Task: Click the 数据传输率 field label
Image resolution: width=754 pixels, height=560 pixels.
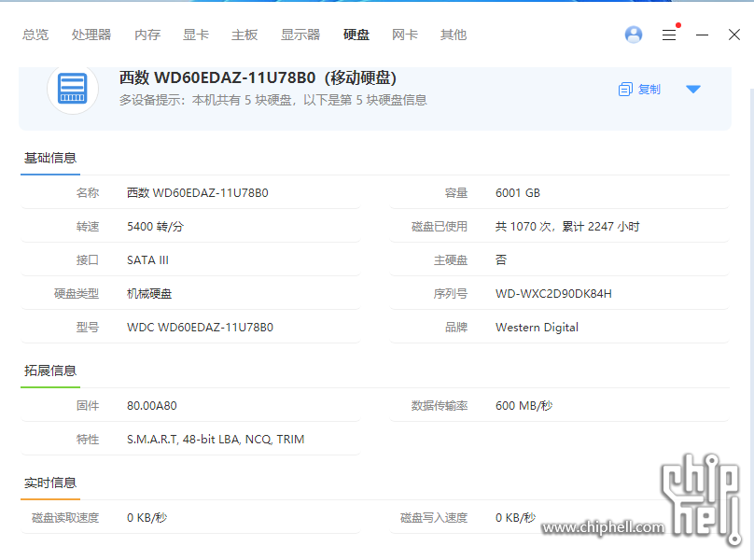Action: click(439, 406)
